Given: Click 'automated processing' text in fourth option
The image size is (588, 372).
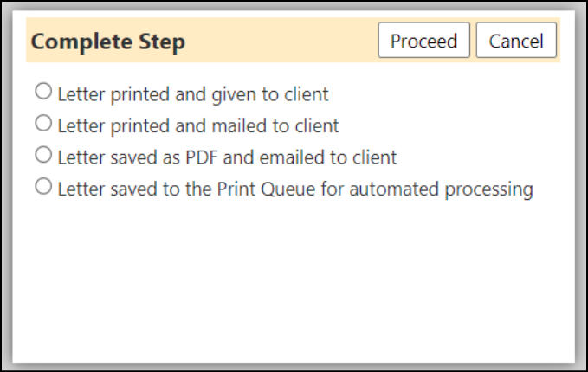Looking at the screenshot, I should coord(441,189).
